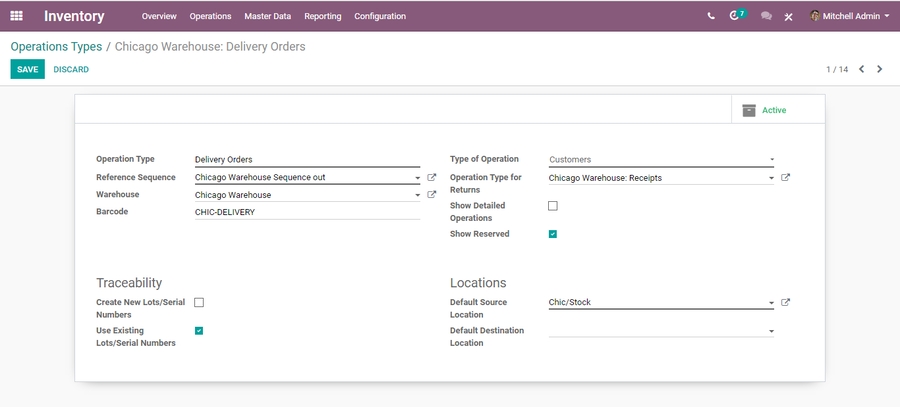Click the phone call icon
This screenshot has width=900, height=407.
(x=711, y=16)
